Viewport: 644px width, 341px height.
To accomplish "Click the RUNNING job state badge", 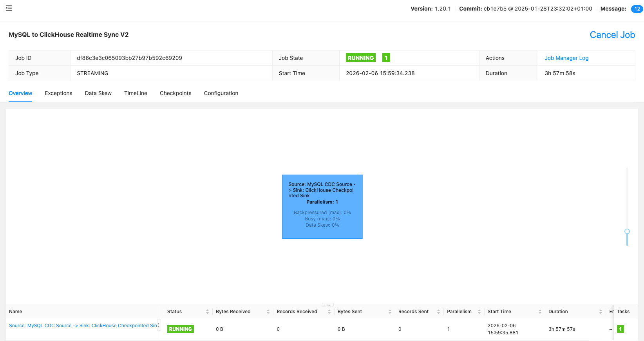I will tap(361, 58).
